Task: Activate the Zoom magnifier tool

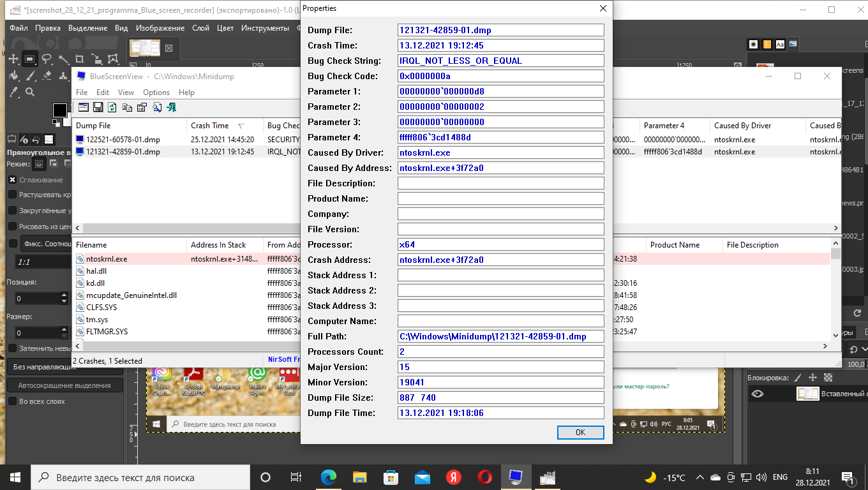Action: tap(29, 93)
